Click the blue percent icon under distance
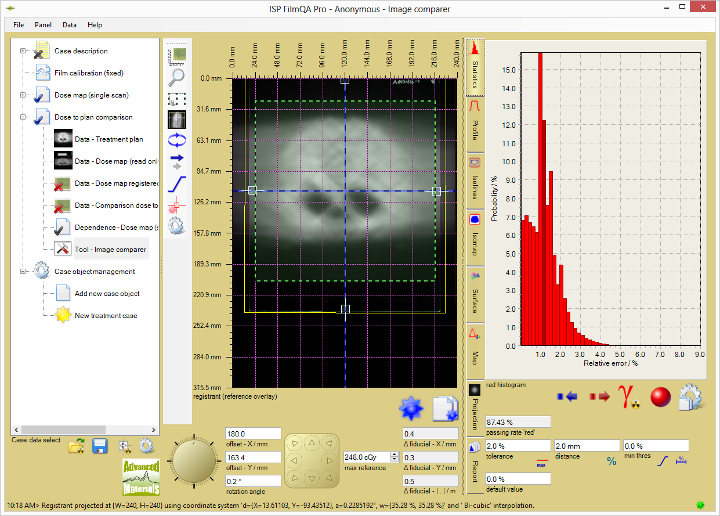 (x=611, y=461)
